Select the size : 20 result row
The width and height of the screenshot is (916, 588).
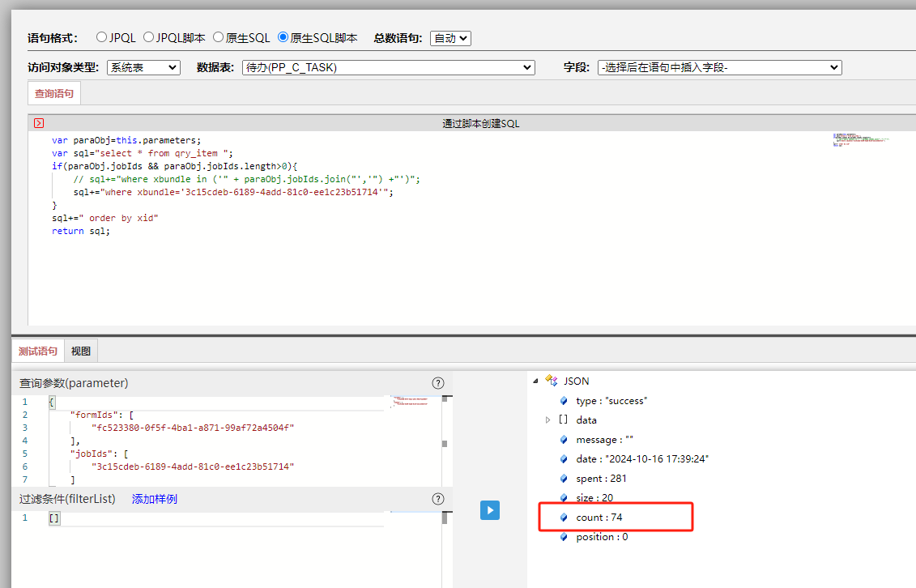[594, 498]
